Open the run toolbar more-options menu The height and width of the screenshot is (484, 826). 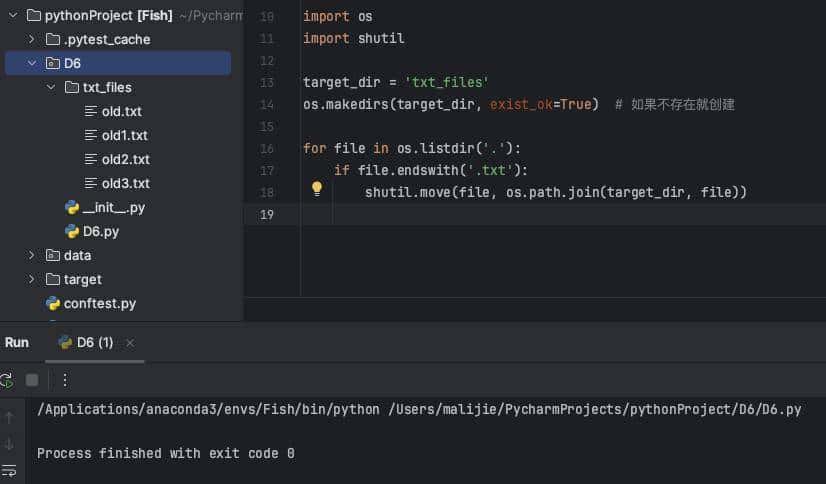pos(65,380)
